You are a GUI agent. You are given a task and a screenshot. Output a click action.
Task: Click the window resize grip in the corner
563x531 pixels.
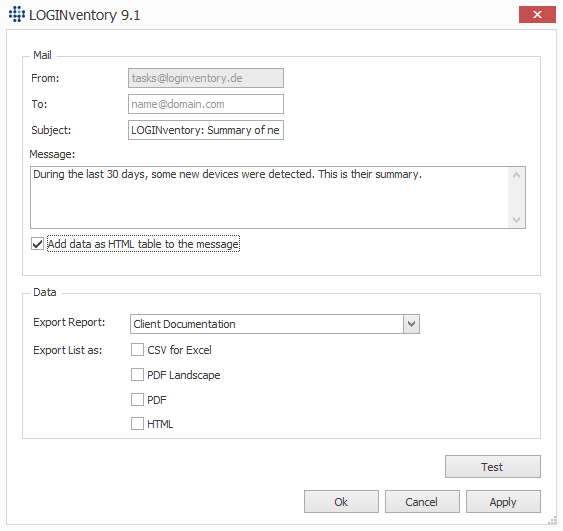coord(553,521)
